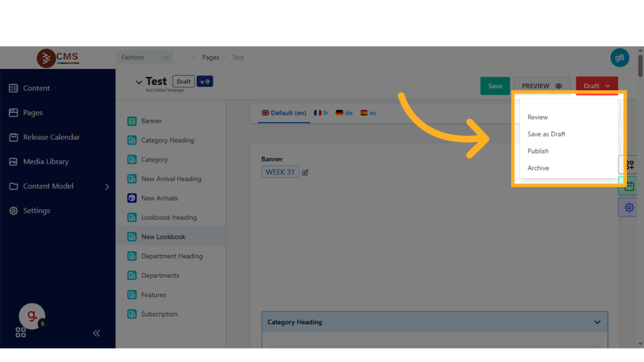Viewport: 644px width, 362px height.
Task: Click the CMS logo icon
Action: point(46,58)
